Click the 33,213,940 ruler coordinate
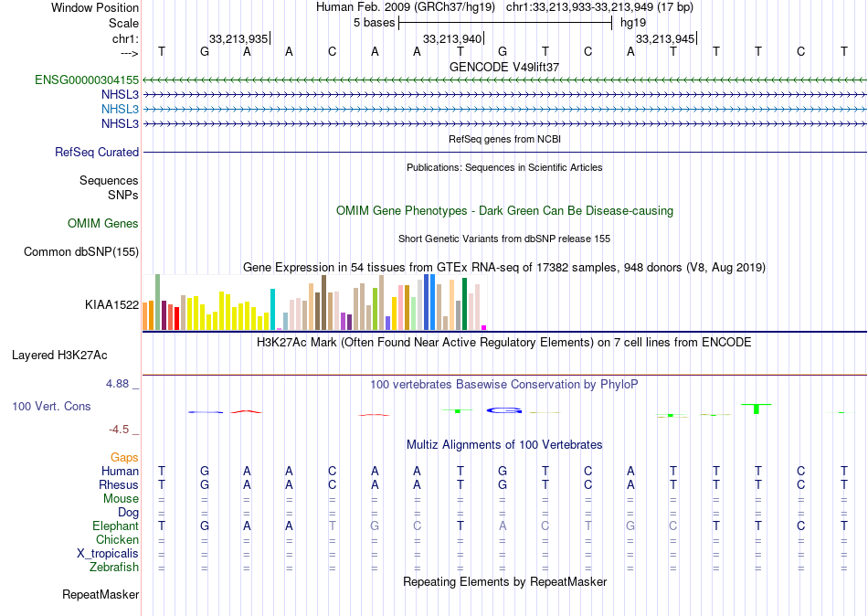The height and width of the screenshot is (616, 868). (451, 38)
